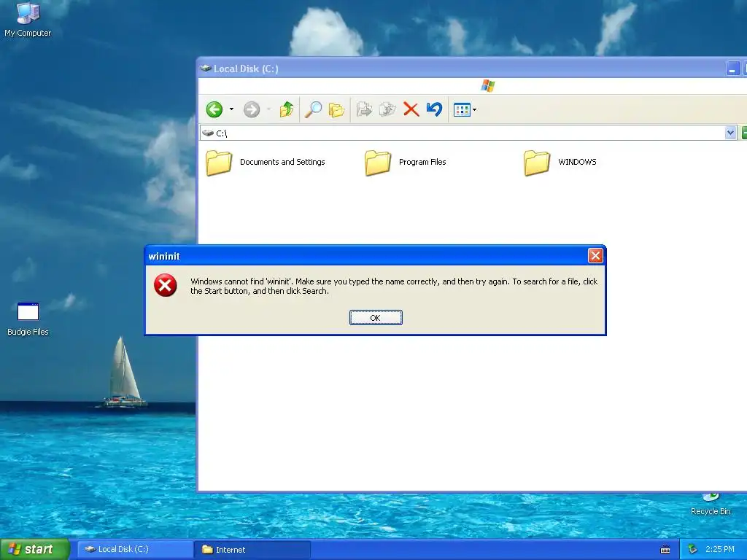747x560 pixels.
Task: Toggle the Folders pane button
Action: tap(336, 109)
